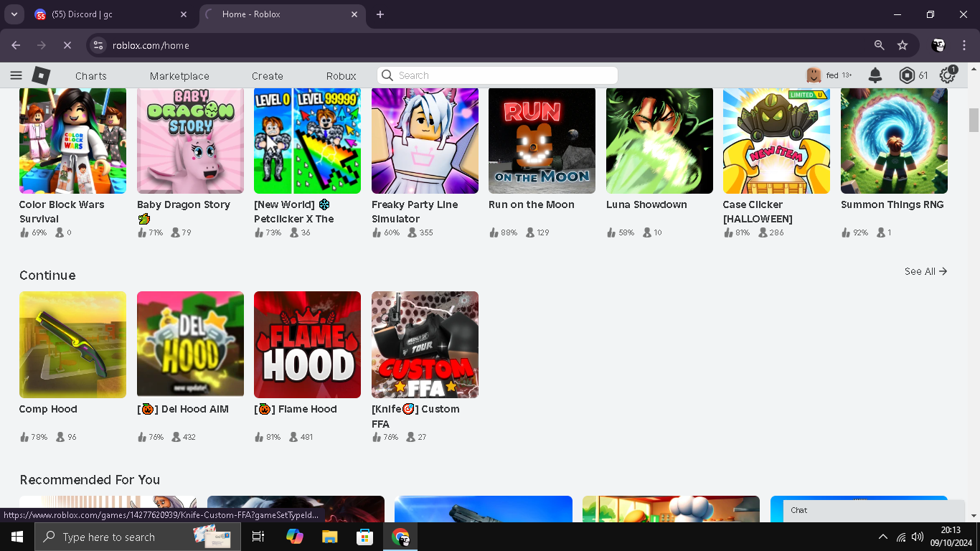
Task: Open File Explorer from the taskbar
Action: [329, 537]
